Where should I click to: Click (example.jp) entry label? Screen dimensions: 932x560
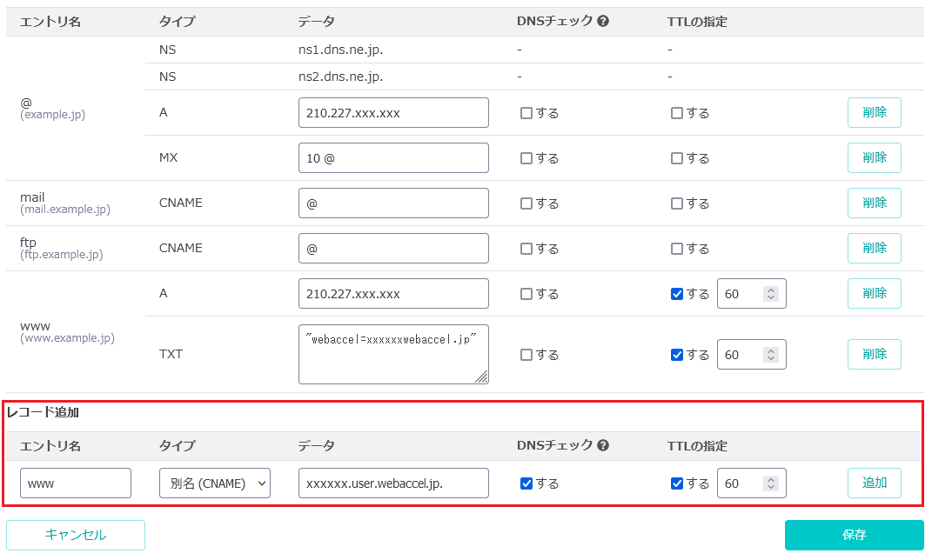[x=53, y=115]
